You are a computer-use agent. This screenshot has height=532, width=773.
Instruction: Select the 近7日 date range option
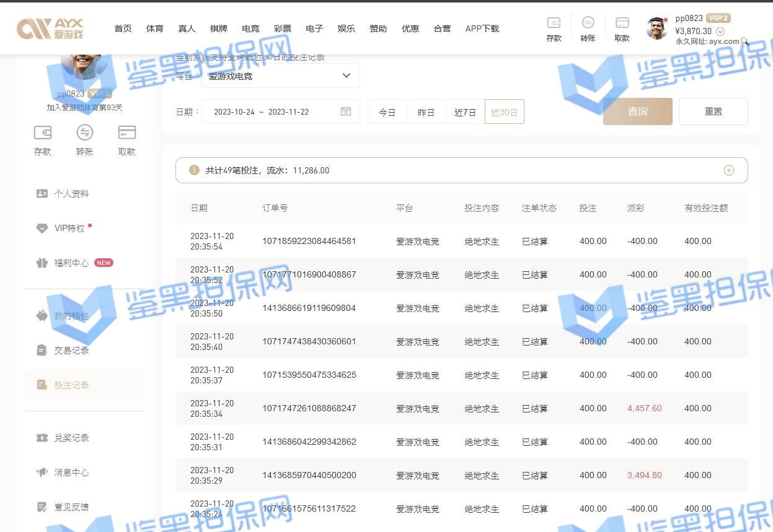[465, 112]
